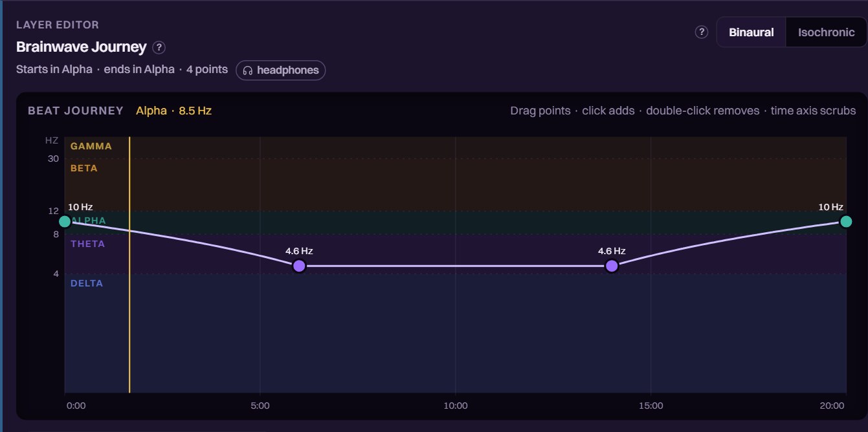
Task: Select the second 4.6 Hz point
Action: (612, 266)
